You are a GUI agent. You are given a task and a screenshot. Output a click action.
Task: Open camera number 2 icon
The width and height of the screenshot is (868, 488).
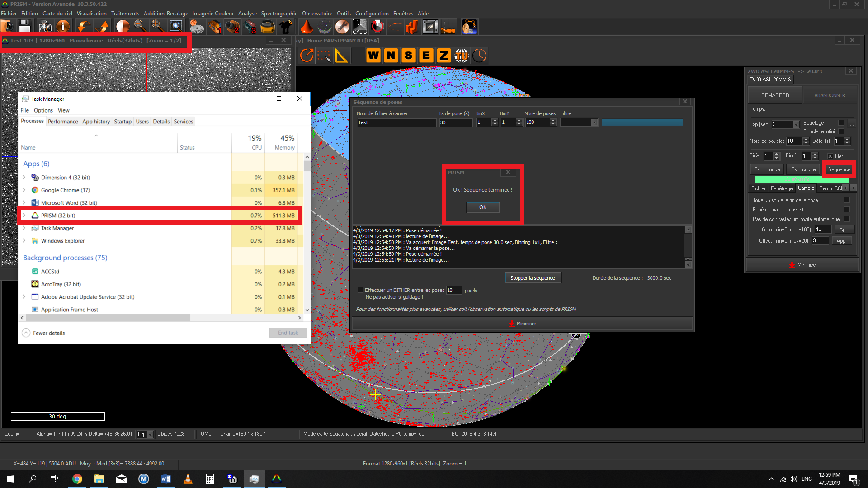(232, 27)
